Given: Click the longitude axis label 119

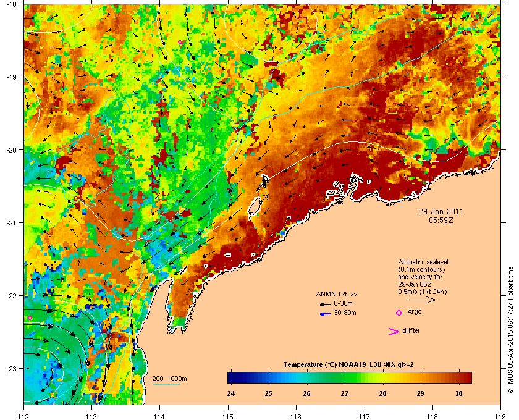Looking at the screenshot, I should pos(501,417).
